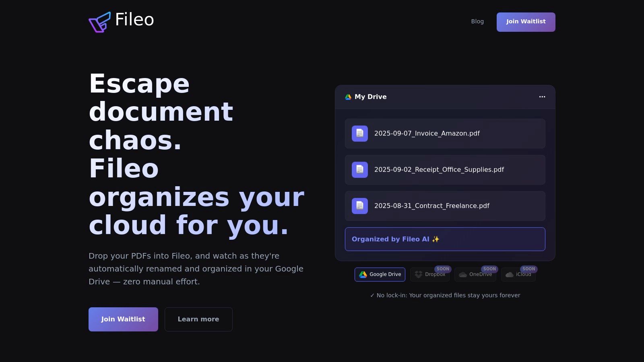Viewport: 644px width, 362px height.
Task: Click the header Join Waitlist button
Action: [x=526, y=22]
